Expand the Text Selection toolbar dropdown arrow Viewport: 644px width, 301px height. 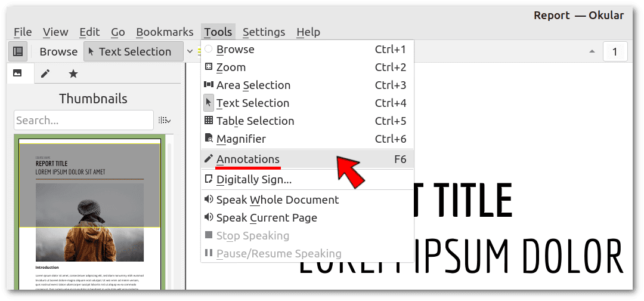point(190,51)
